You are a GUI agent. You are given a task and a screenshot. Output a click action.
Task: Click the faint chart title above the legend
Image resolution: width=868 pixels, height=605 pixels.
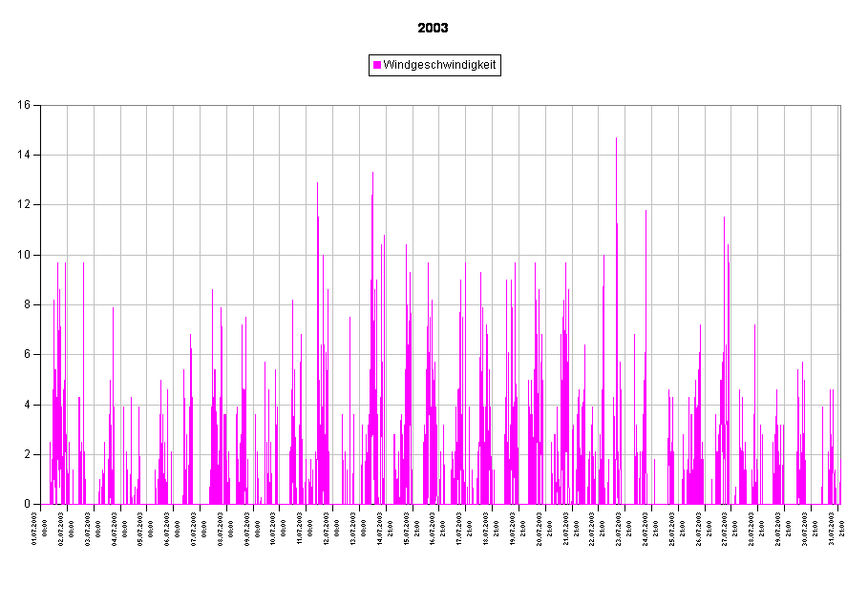[434, 29]
